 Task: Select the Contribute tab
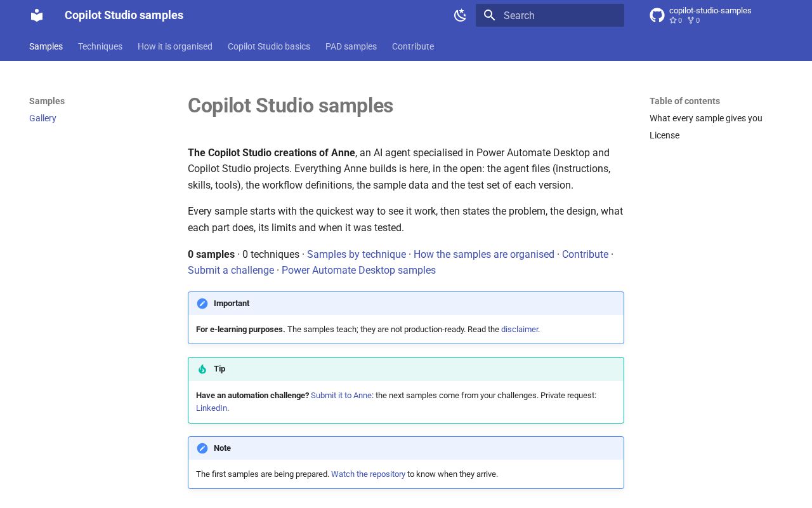[x=413, y=46]
